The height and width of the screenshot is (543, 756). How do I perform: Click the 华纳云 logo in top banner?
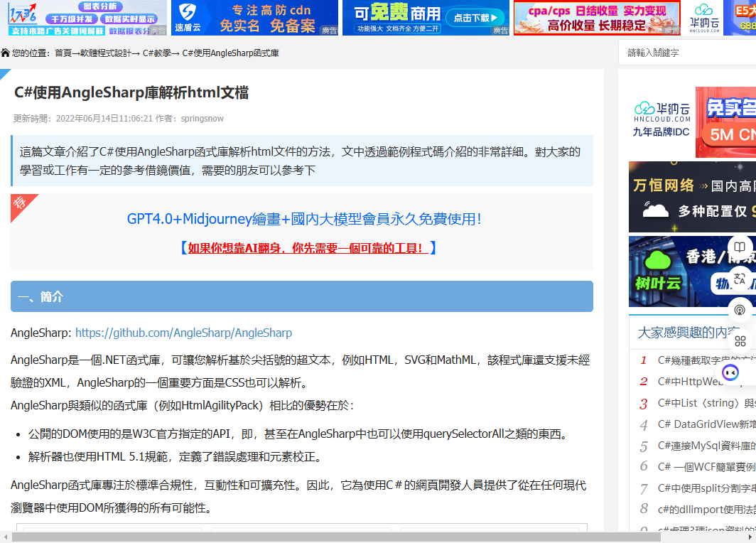click(x=704, y=18)
